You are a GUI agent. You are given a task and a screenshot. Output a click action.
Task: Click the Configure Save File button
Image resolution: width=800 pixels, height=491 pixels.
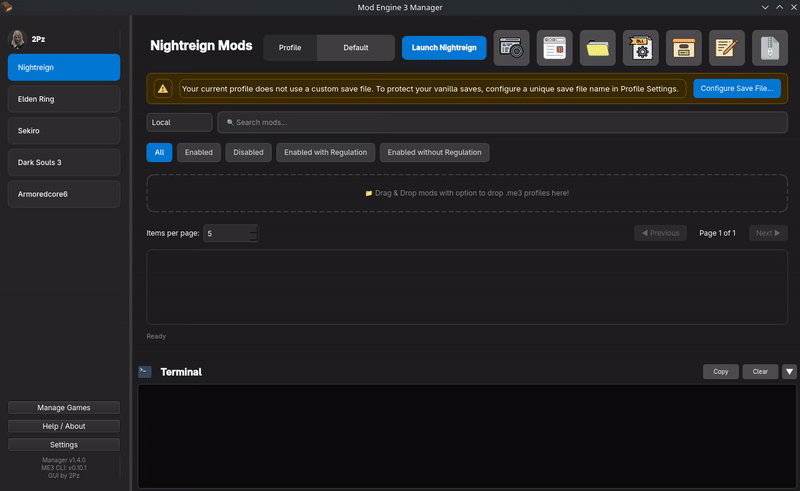pos(736,89)
